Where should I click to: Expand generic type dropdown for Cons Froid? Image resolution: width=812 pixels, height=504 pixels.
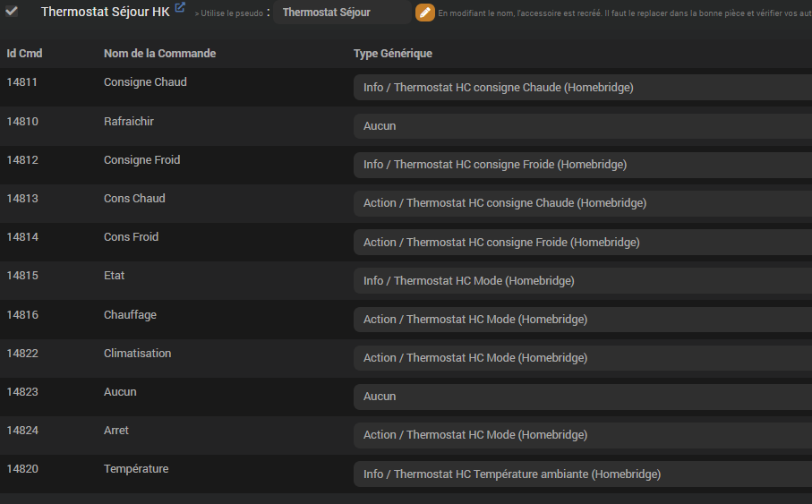[582, 242]
